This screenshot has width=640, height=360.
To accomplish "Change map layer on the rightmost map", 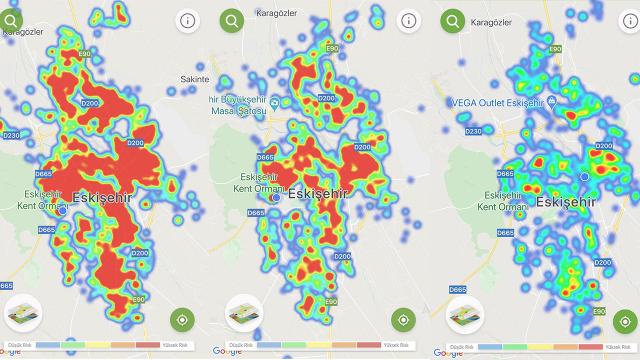I will [x=465, y=314].
